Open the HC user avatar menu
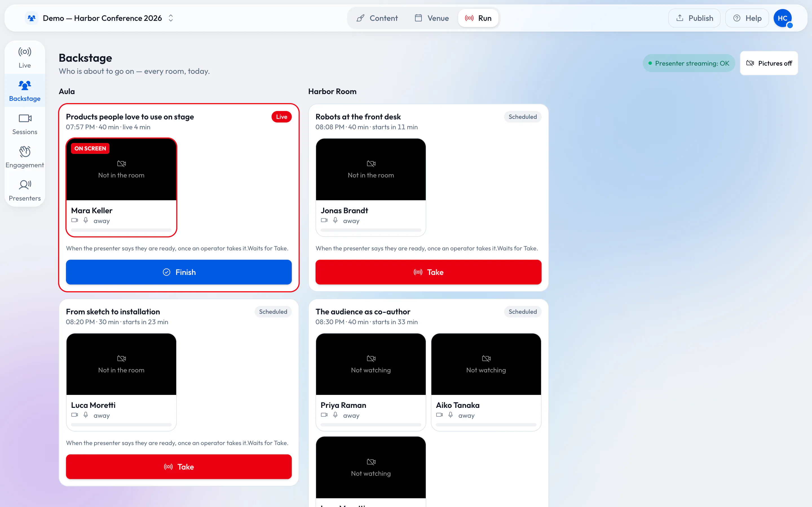812x507 pixels. [x=782, y=18]
